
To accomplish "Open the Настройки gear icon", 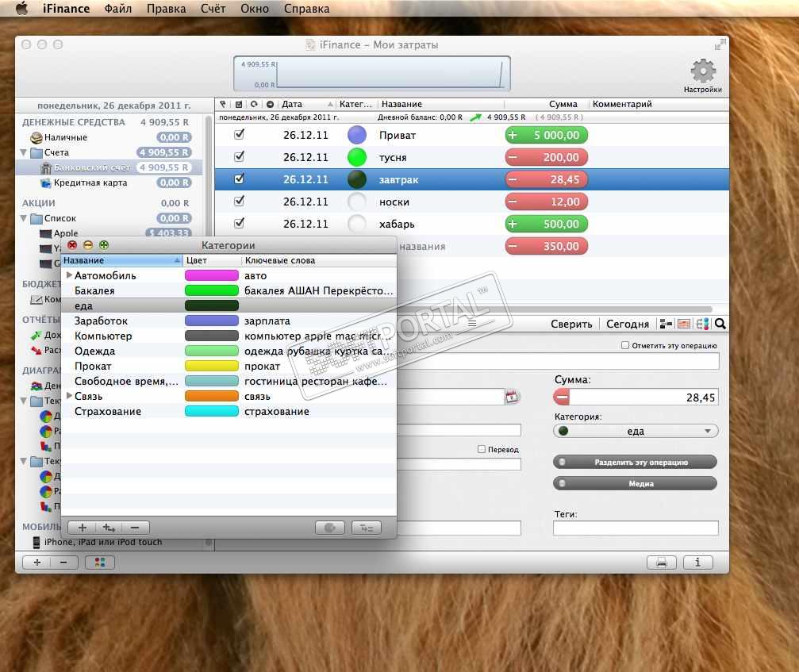I will click(703, 71).
